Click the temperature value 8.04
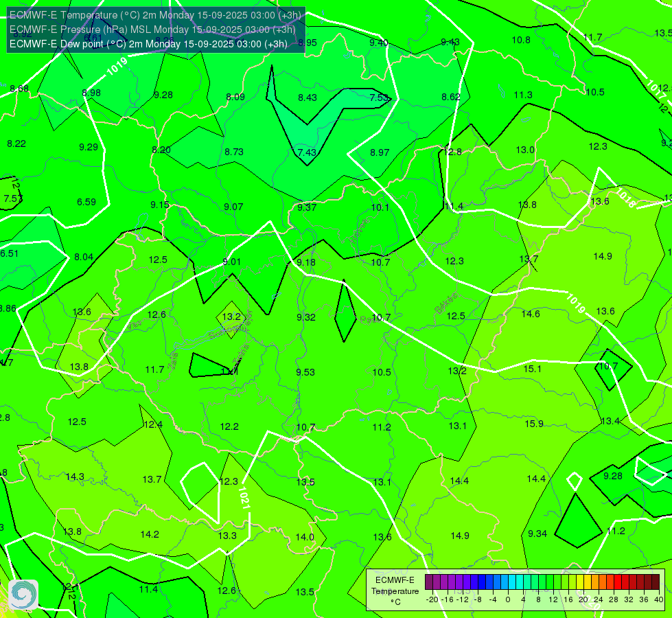This screenshot has width=672, height=618. [x=84, y=257]
